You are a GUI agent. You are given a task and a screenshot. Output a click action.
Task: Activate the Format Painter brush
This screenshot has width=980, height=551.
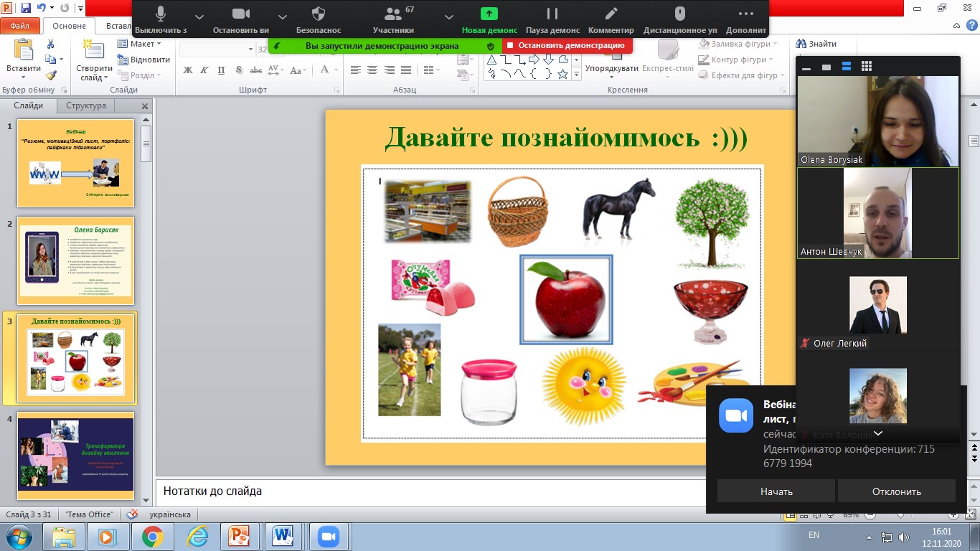click(x=50, y=75)
